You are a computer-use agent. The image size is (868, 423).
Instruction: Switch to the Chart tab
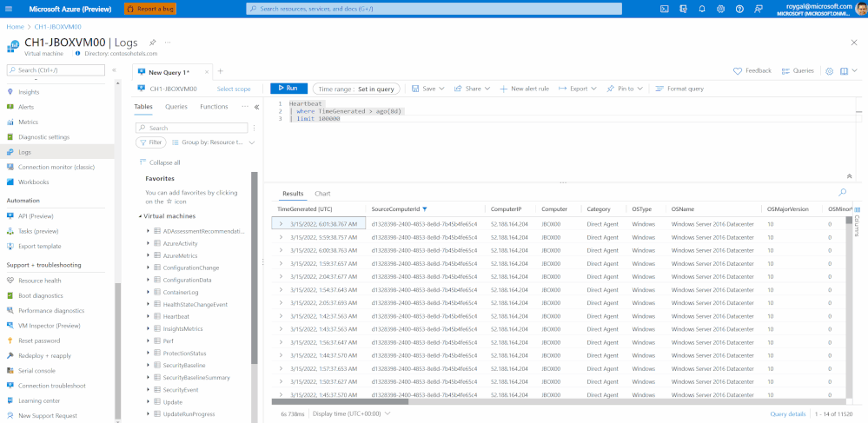tap(322, 194)
